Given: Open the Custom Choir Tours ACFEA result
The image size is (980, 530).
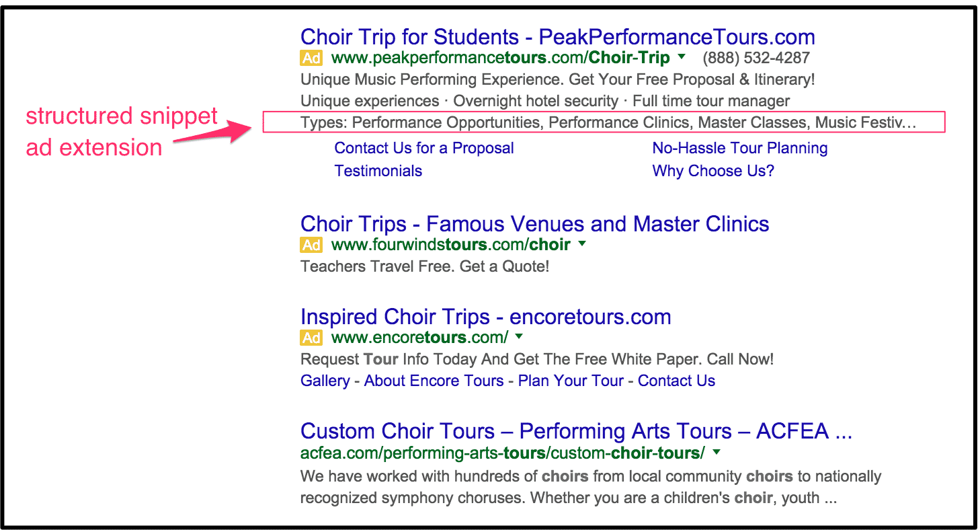Looking at the screenshot, I should [576, 431].
